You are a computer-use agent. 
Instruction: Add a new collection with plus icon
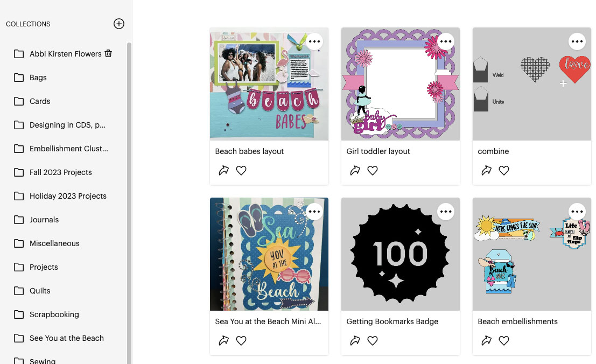[x=119, y=24]
